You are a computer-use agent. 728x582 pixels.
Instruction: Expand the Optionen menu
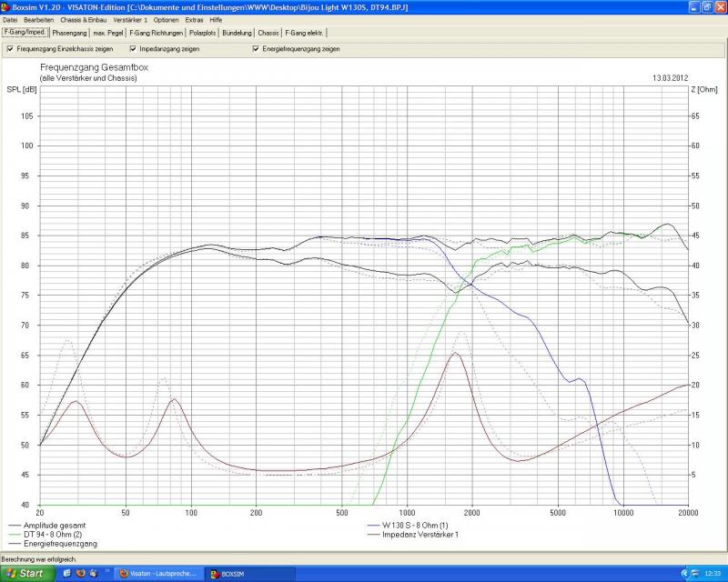coord(167,19)
